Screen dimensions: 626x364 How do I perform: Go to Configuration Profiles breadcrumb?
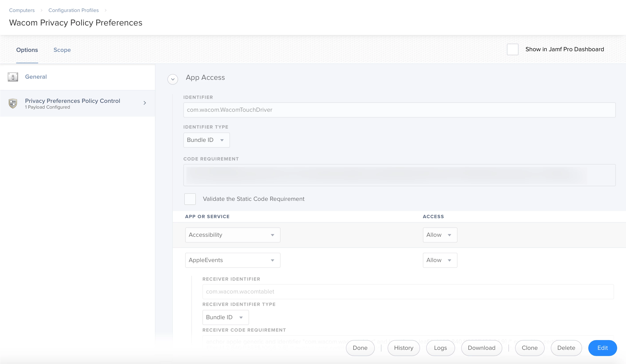coord(74,10)
